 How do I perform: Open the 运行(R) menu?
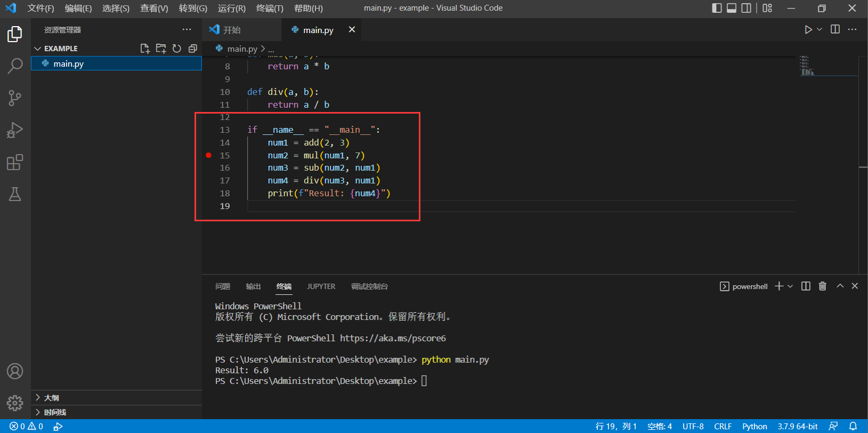[232, 8]
